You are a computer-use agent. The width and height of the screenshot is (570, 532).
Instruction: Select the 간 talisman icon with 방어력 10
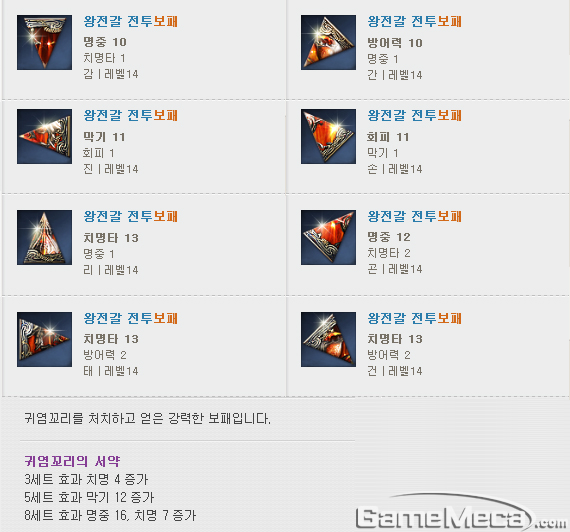(328, 43)
